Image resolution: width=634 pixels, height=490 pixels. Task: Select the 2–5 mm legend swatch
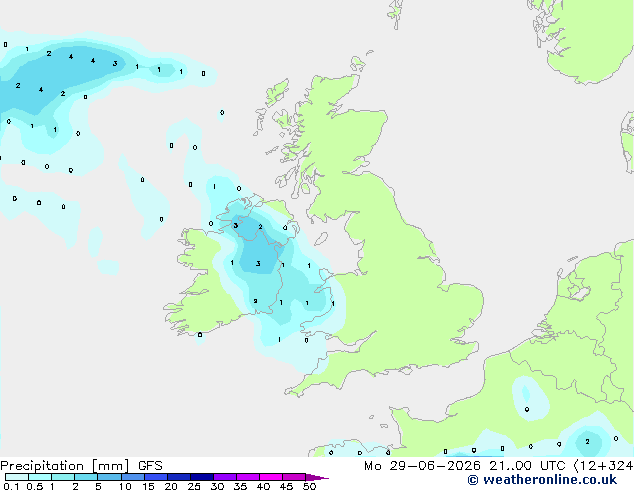(x=86, y=477)
